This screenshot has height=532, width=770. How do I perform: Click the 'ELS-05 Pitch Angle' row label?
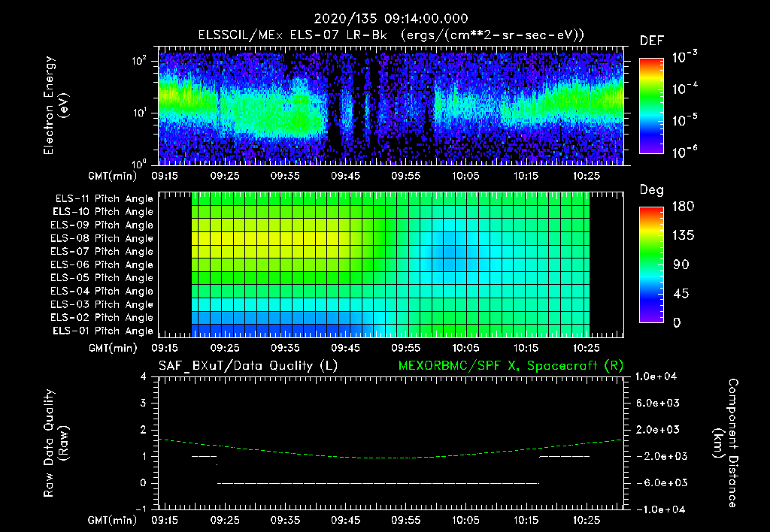[102, 278]
